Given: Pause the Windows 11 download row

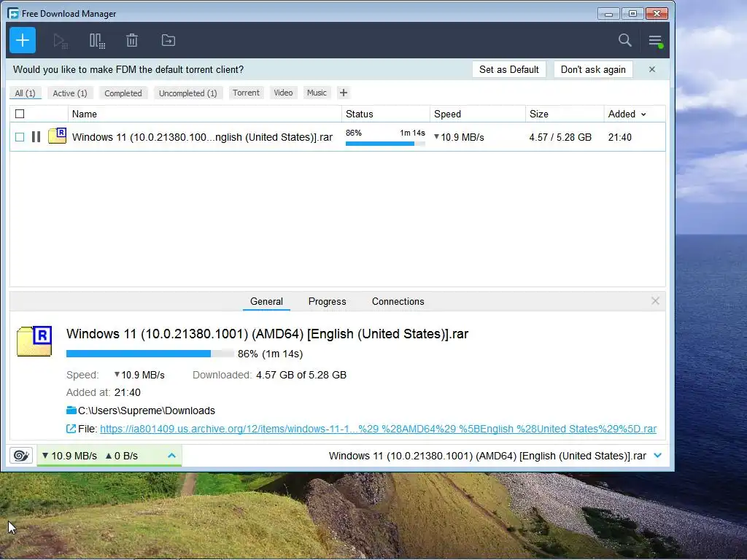Looking at the screenshot, I should (36, 137).
